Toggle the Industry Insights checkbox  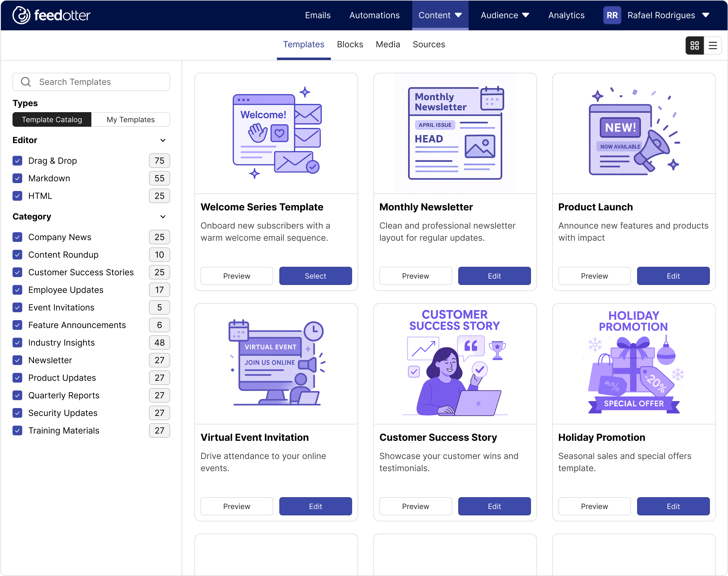(x=18, y=343)
